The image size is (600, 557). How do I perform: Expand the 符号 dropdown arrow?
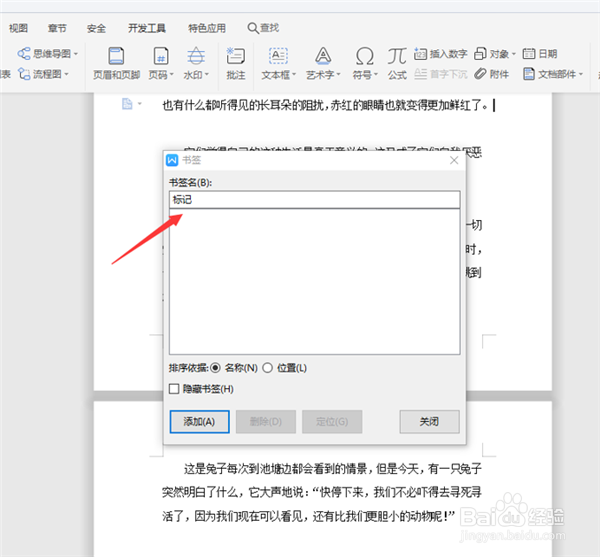[376, 75]
